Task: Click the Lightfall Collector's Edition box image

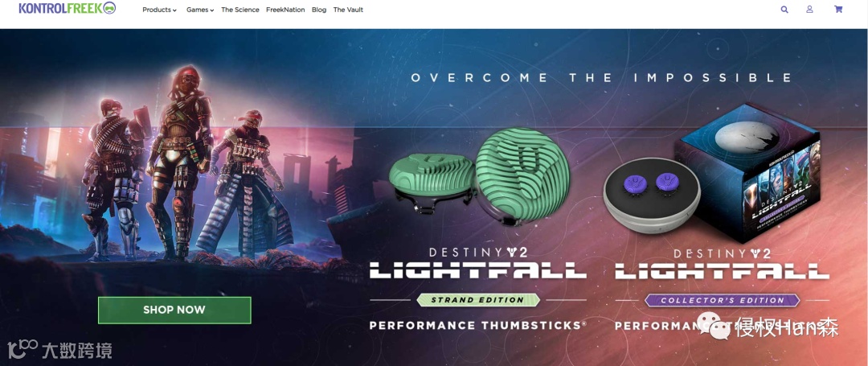Action: [747, 171]
